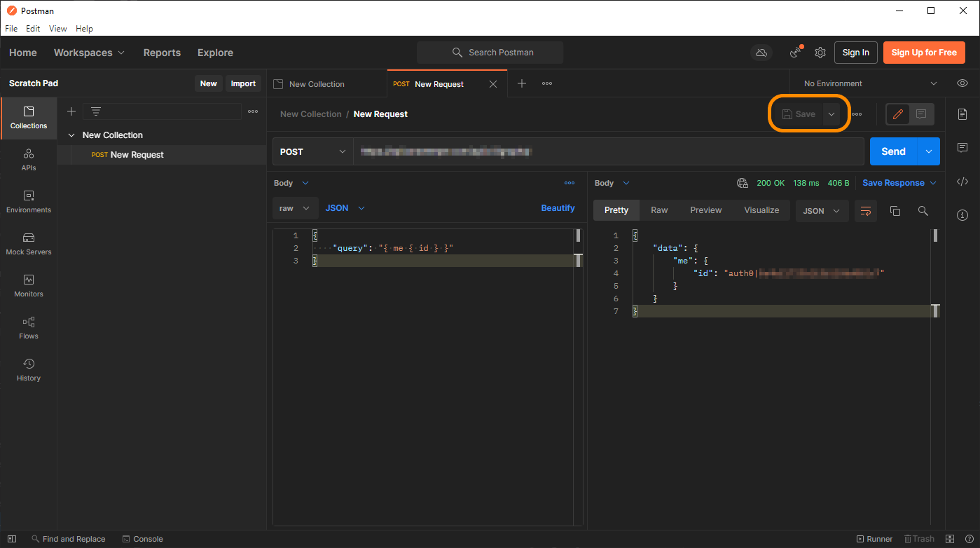
Task: Click Sign Up for Free
Action: (924, 53)
